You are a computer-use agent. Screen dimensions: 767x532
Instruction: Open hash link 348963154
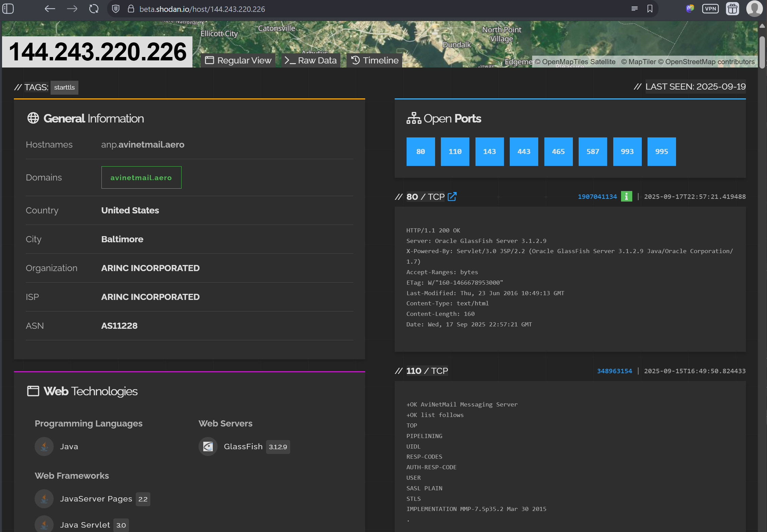pyautogui.click(x=614, y=371)
